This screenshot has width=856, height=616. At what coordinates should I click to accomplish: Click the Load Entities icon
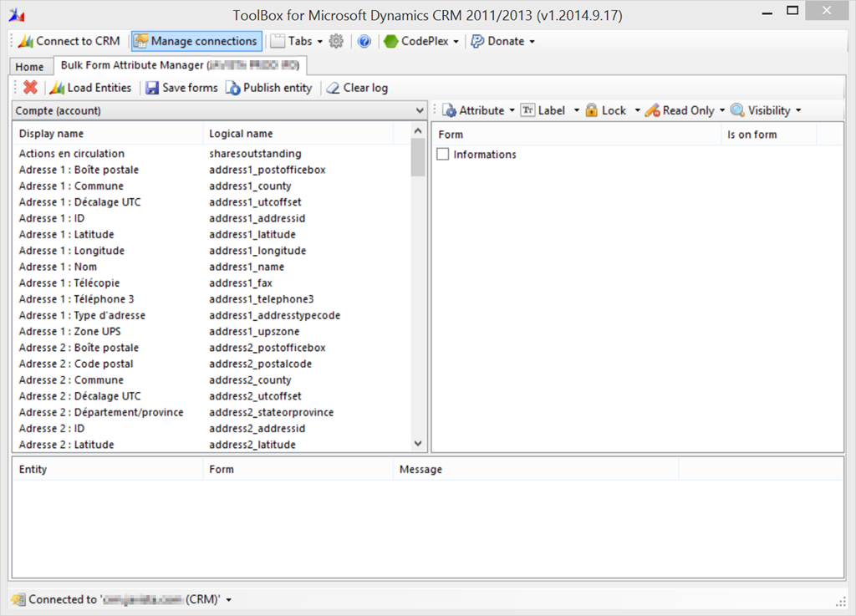point(58,88)
